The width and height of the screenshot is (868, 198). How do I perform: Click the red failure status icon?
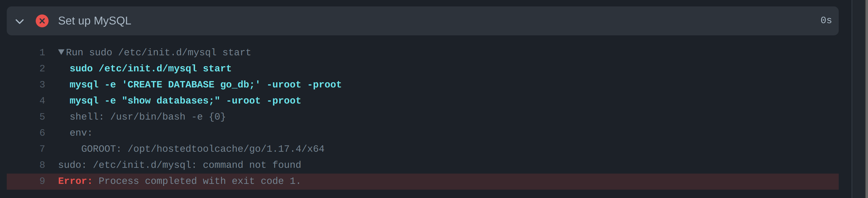click(42, 21)
